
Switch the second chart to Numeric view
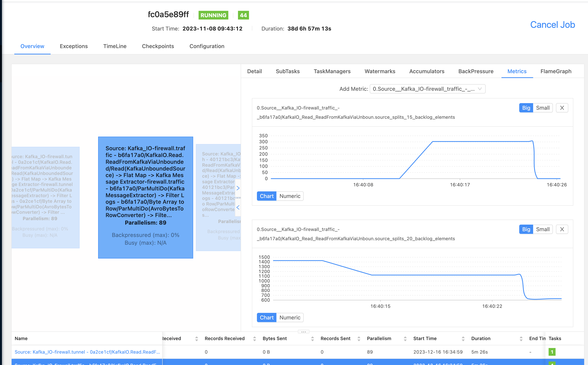(290, 317)
